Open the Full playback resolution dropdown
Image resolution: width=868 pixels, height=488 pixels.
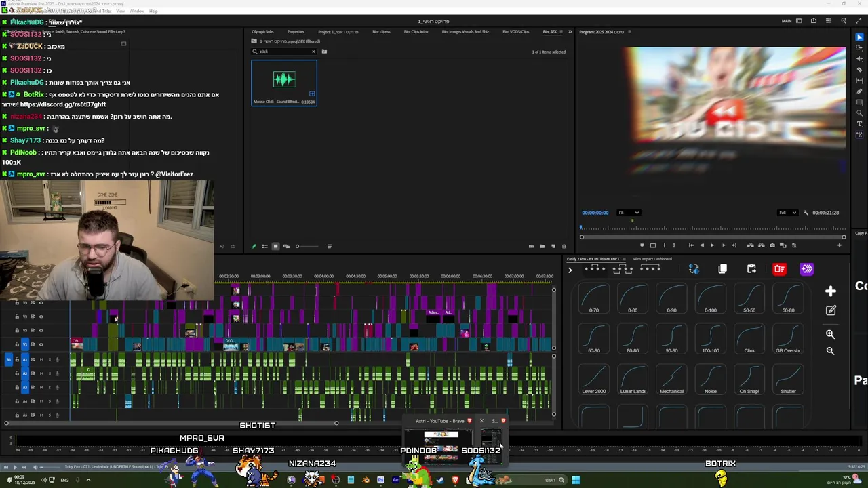tap(787, 213)
